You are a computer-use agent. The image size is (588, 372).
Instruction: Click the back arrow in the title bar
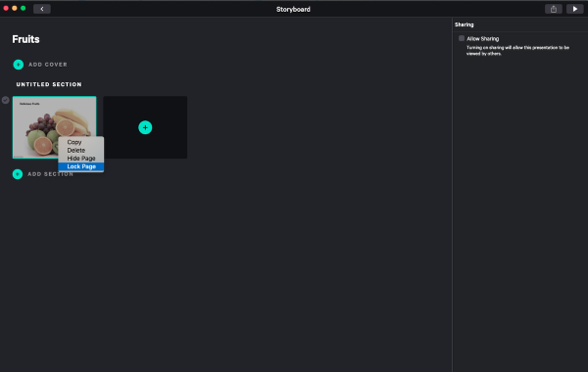[x=41, y=9]
